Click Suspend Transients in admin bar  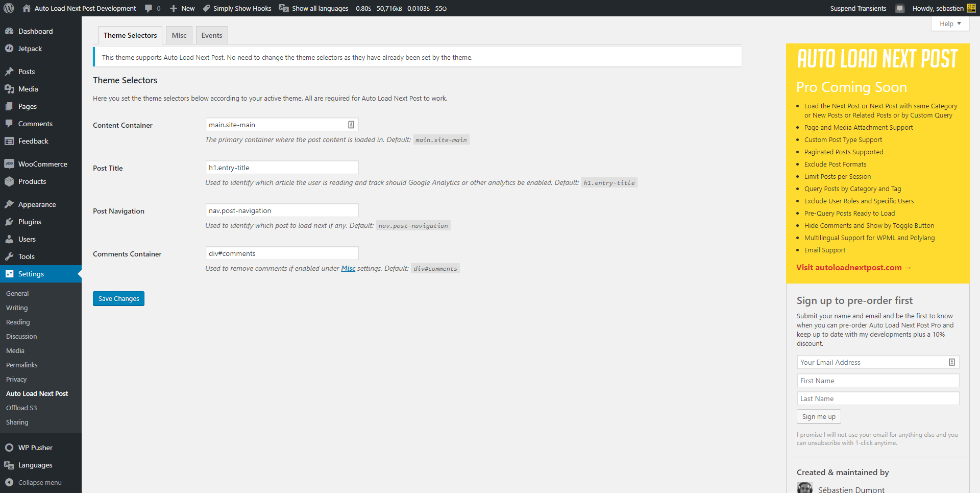(x=858, y=8)
